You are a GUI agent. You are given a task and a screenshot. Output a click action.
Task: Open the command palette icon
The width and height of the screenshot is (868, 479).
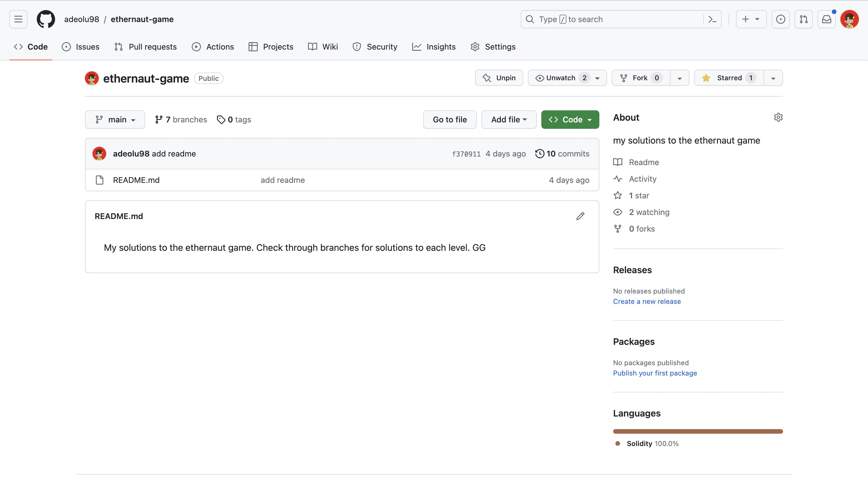coord(712,19)
